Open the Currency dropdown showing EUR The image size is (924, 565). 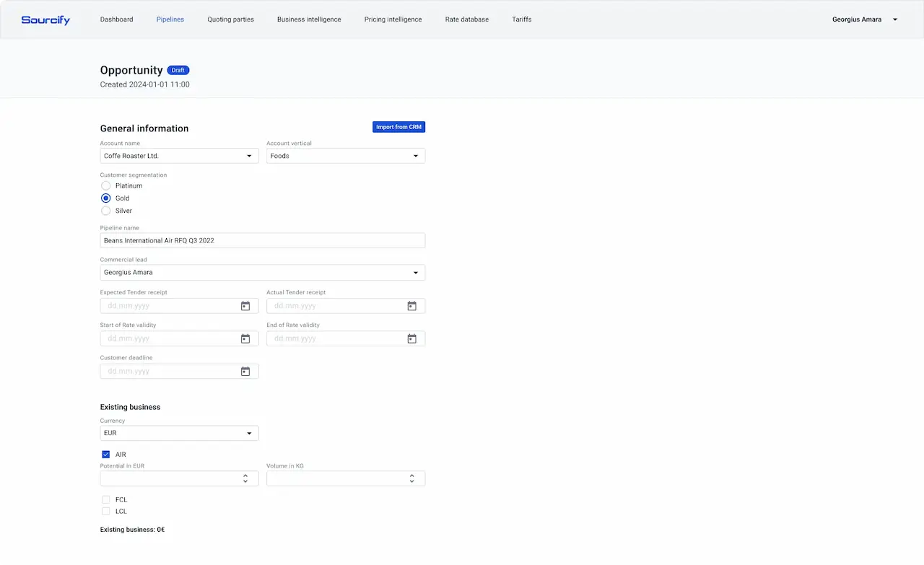(x=249, y=432)
